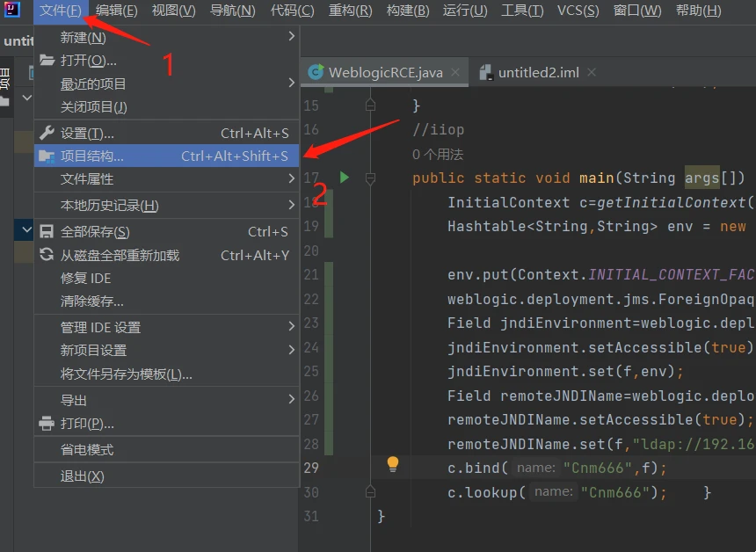
Task: Click the fold marker on line 30
Action: [x=370, y=491]
